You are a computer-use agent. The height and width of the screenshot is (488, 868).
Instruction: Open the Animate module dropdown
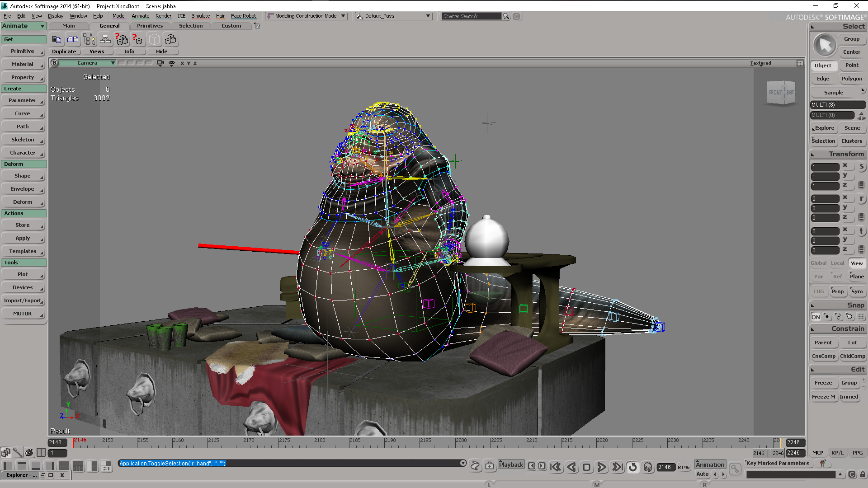[24, 26]
